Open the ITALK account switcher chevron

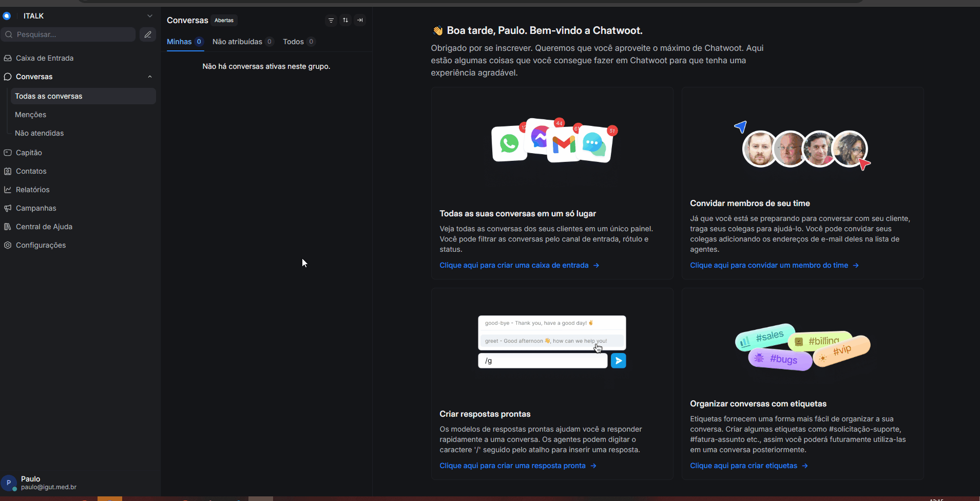(149, 16)
